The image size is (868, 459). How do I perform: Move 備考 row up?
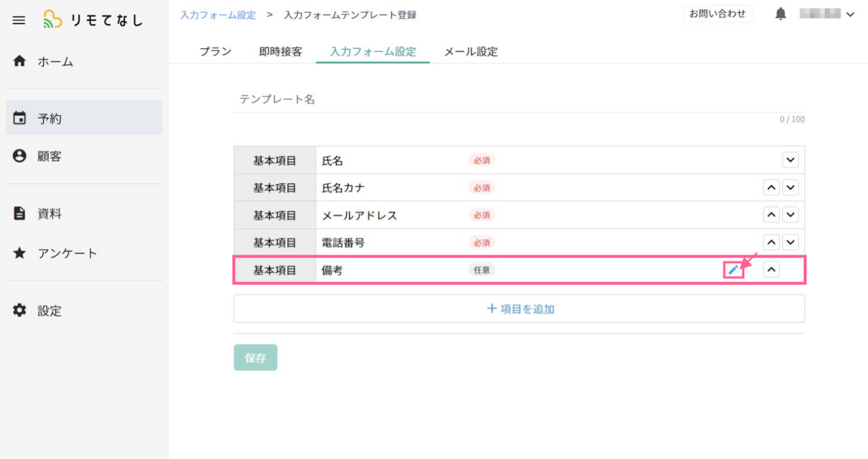click(771, 270)
